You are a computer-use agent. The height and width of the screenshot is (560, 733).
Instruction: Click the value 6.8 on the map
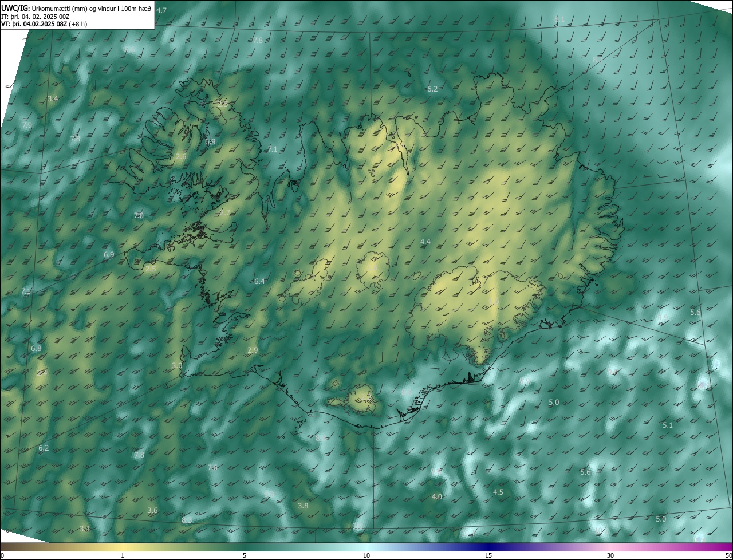click(x=36, y=348)
